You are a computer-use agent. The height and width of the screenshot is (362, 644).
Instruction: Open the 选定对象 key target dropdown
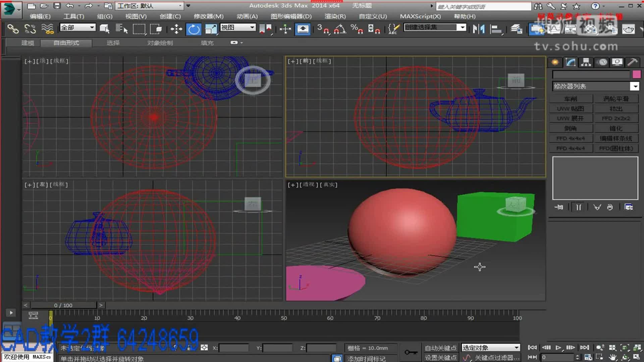[516, 348]
